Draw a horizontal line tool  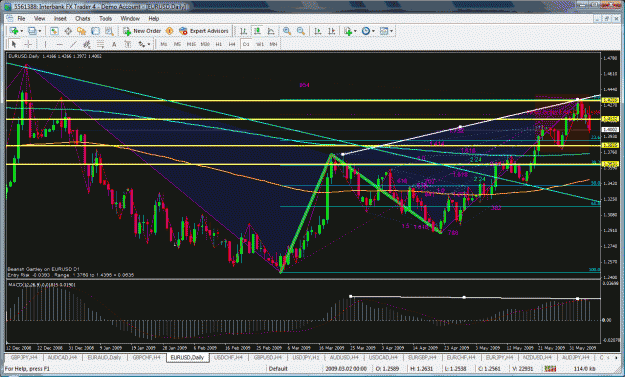[59, 44]
